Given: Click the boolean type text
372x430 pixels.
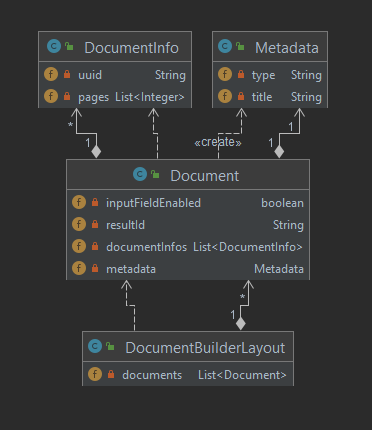Looking at the screenshot, I should 282,203.
